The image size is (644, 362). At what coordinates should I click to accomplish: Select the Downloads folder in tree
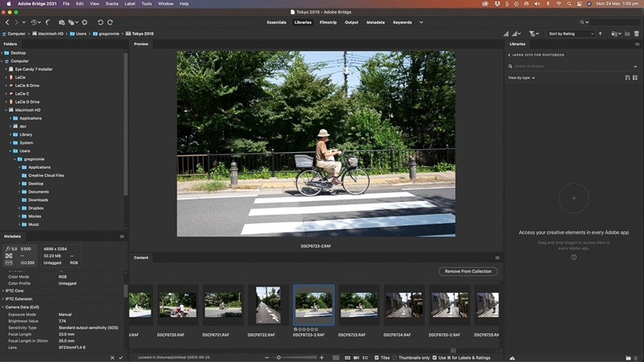[38, 200]
